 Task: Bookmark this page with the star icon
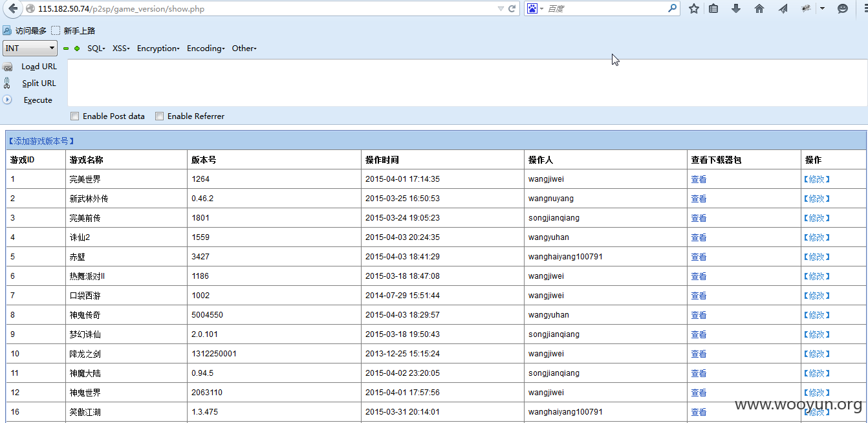[x=694, y=8]
